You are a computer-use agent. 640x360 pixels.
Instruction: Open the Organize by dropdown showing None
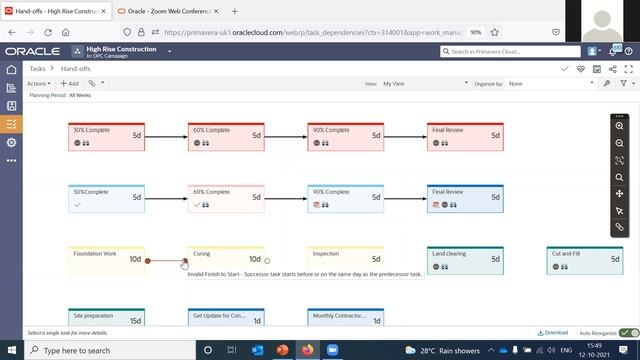coord(551,83)
